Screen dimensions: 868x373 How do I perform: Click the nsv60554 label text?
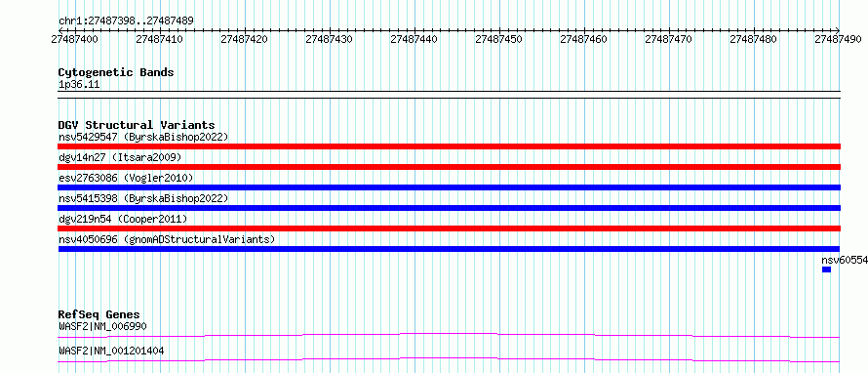click(845, 260)
